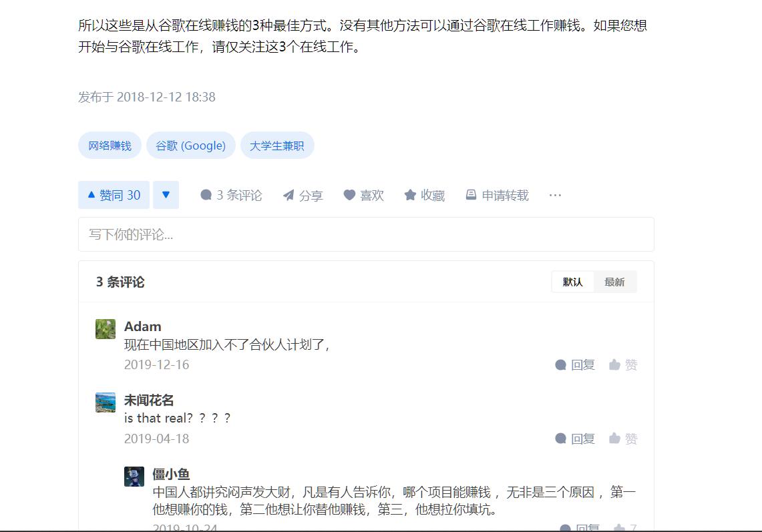Open the 谷歌 (Google) topic tag

pyautogui.click(x=190, y=146)
